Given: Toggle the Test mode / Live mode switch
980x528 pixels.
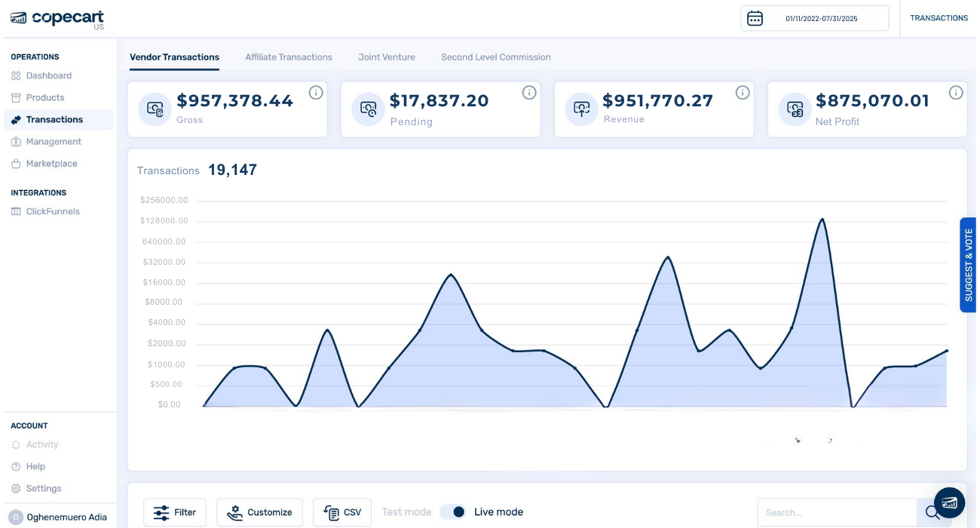Looking at the screenshot, I should click(453, 512).
